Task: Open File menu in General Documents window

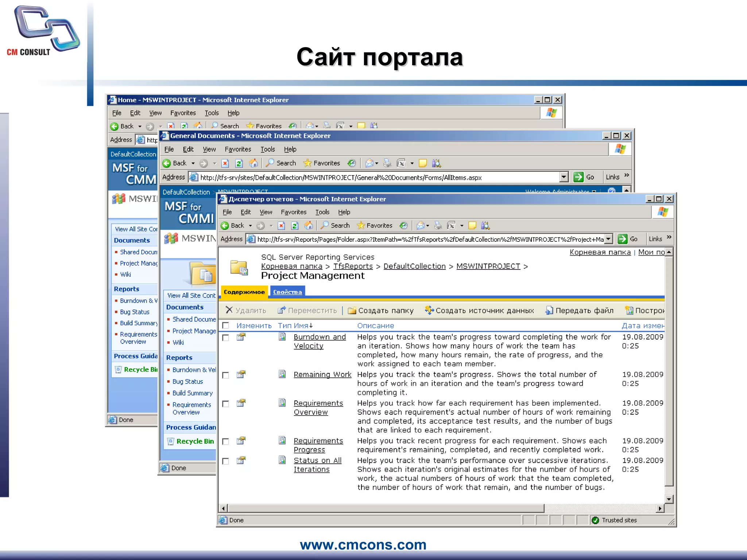Action: tap(169, 149)
